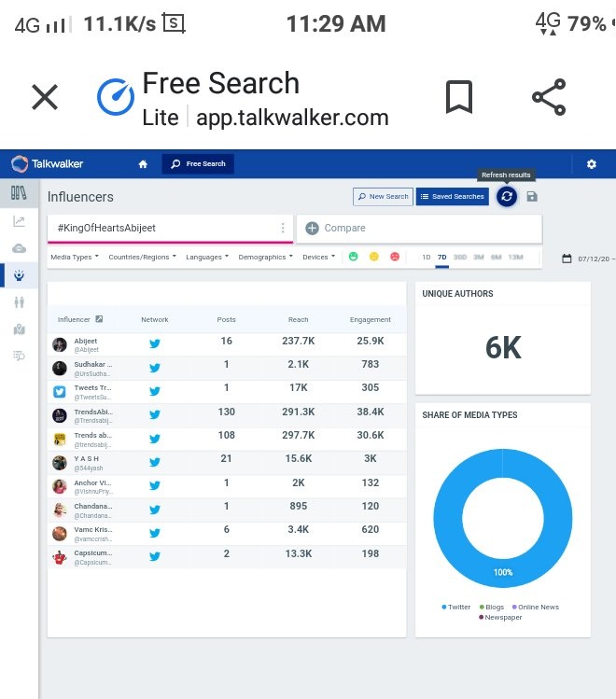616x699 pixels.
Task: Share the page using share icon
Action: coord(549,97)
